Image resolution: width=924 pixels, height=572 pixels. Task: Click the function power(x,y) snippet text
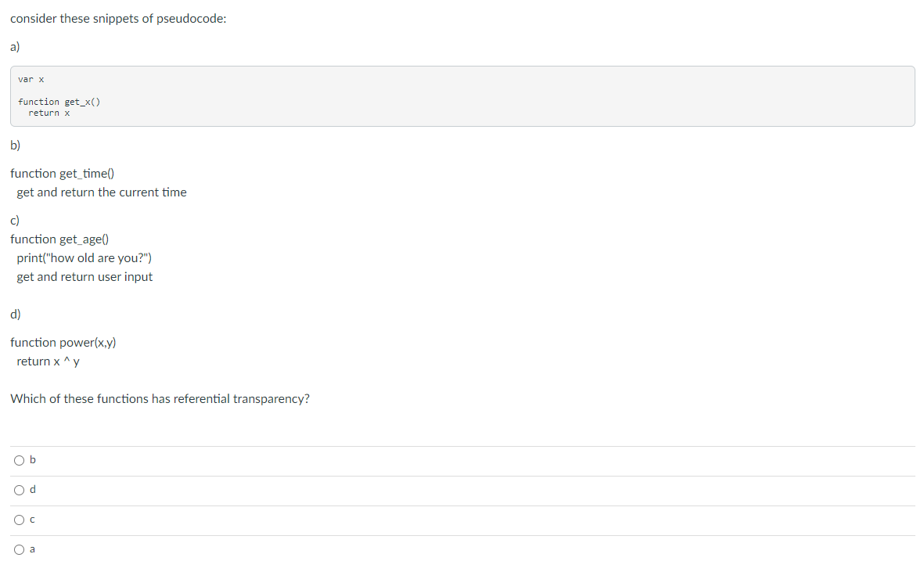pos(63,342)
